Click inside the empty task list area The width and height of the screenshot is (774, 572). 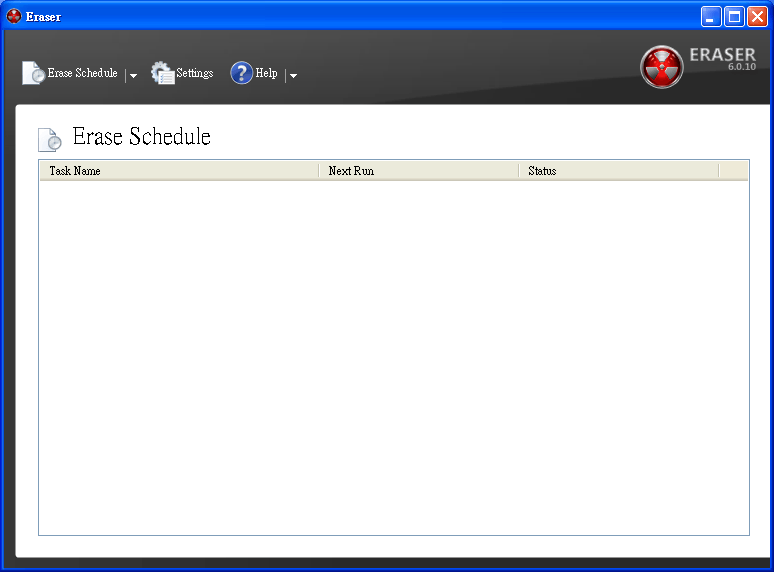[393, 357]
